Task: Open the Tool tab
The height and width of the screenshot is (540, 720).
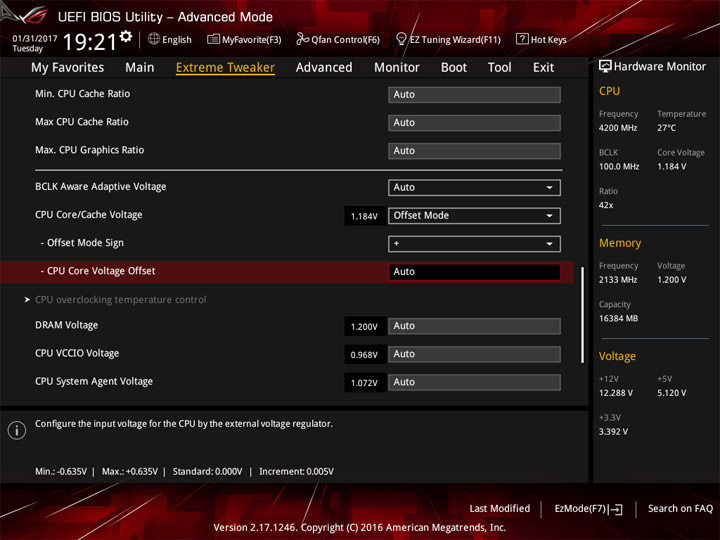Action: (x=500, y=68)
